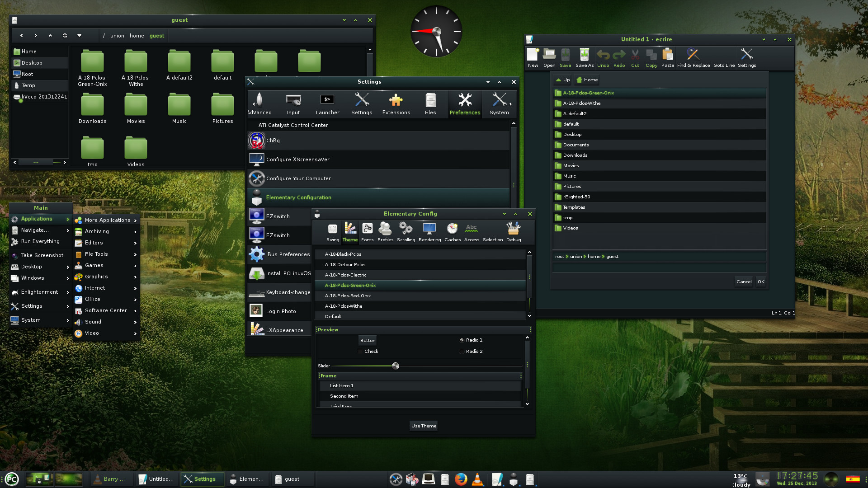868x488 pixels.
Task: Click Save As in ecrire toolbar
Action: pos(584,58)
